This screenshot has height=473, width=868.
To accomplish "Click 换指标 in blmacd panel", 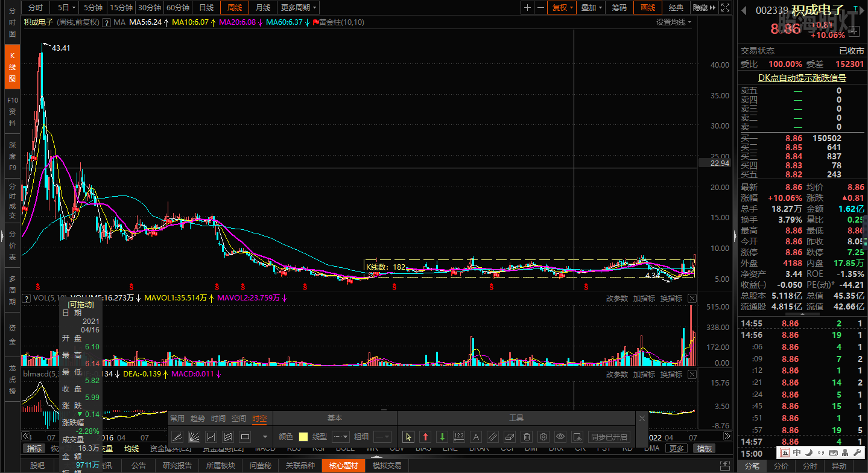I will point(671,375).
